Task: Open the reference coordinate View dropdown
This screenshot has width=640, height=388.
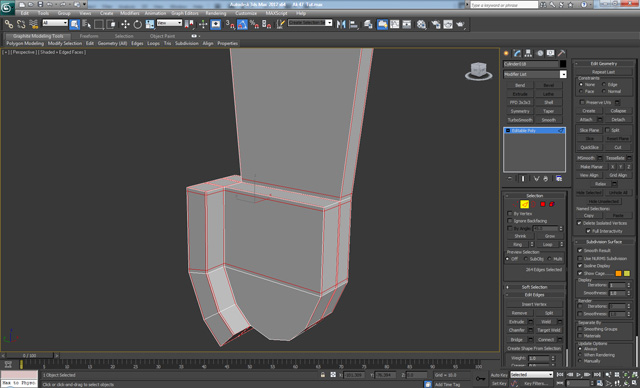Action: tap(169, 23)
